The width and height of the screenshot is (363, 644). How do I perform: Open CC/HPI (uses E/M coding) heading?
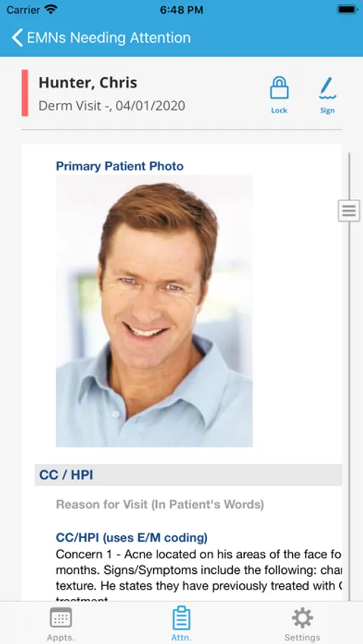pos(132,537)
